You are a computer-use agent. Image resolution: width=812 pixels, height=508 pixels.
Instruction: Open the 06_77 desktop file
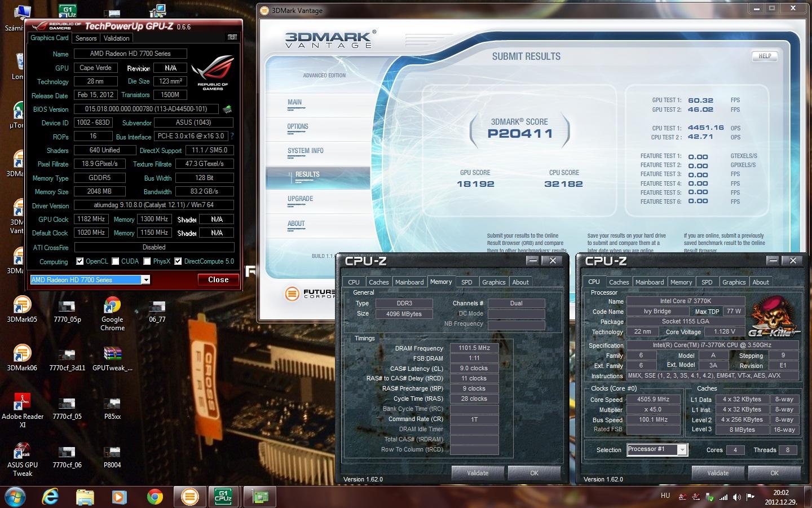(157, 309)
